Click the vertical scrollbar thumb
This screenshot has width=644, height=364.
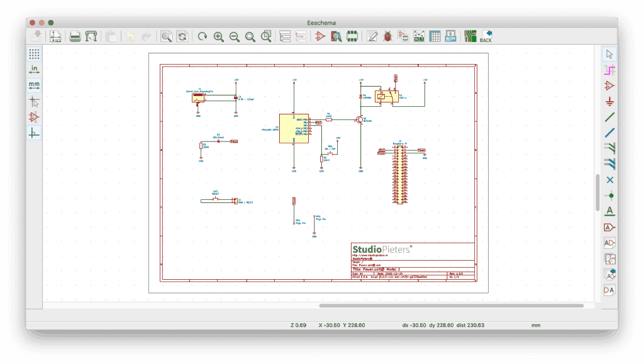point(597,193)
